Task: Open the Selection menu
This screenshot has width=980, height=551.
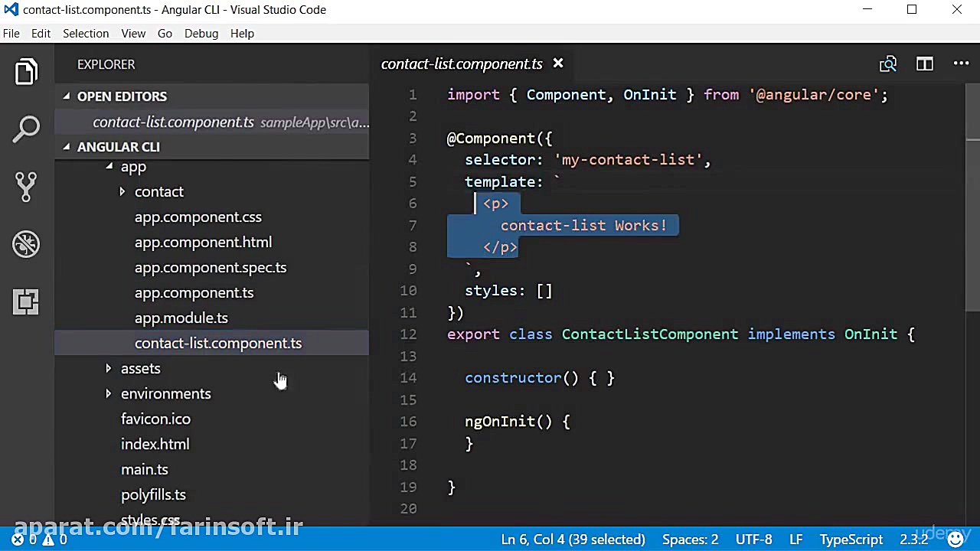Action: pos(86,34)
